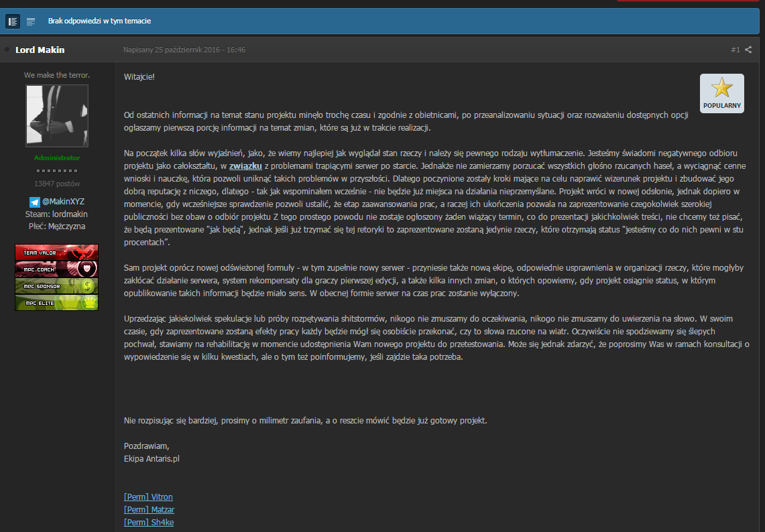Open the [Perm] Vitron link
This screenshot has height=532, width=765.
[148, 497]
